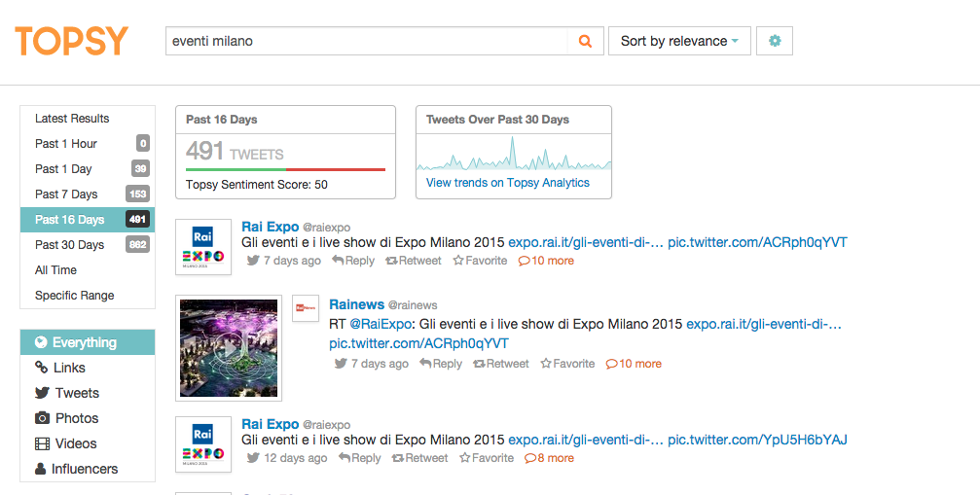
Task: Go to the TOPSY logo home
Action: click(x=72, y=41)
